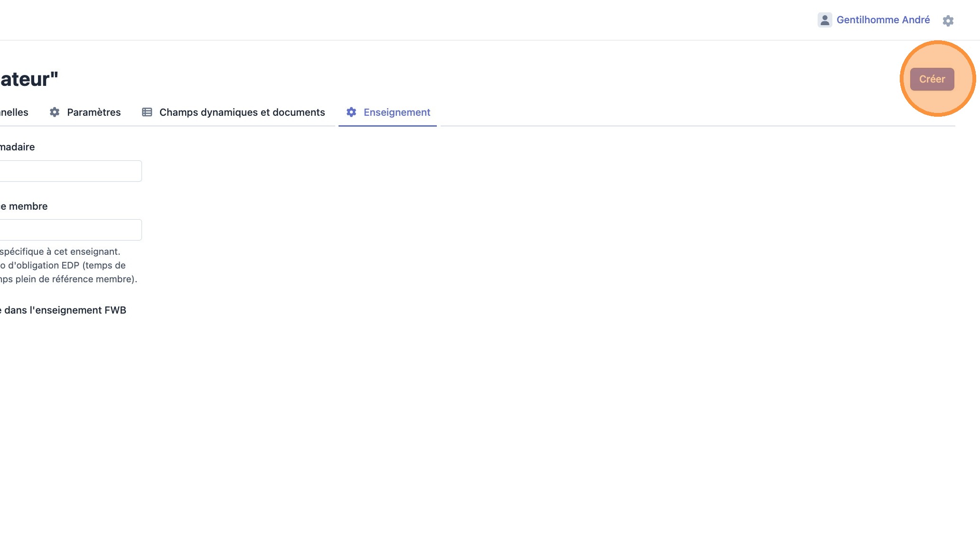The image size is (980, 547).
Task: Open the Gentilhomme André profile link
Action: 883,20
